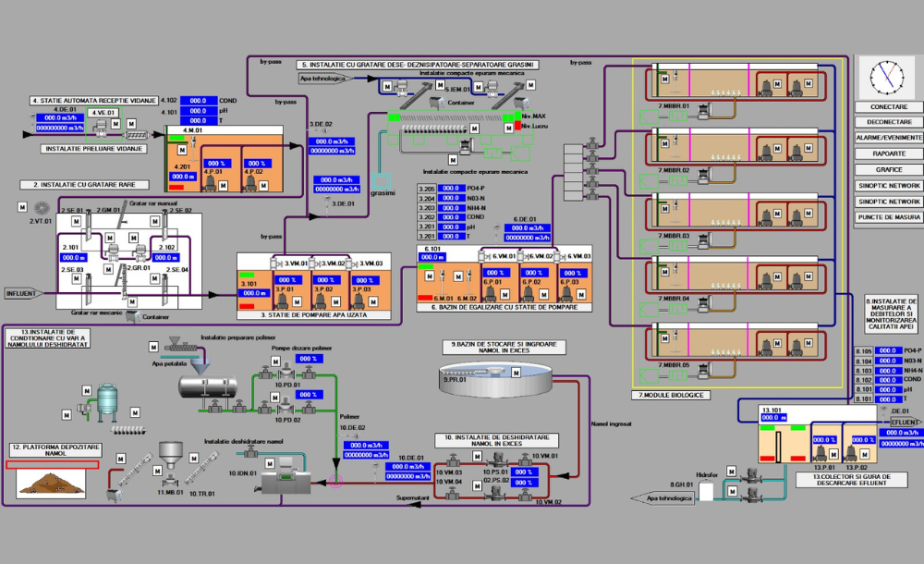Image resolution: width=924 pixels, height=564 pixels.
Task: Click title 2. INSTALATIE CU GRATARE RARE
Action: (84, 185)
